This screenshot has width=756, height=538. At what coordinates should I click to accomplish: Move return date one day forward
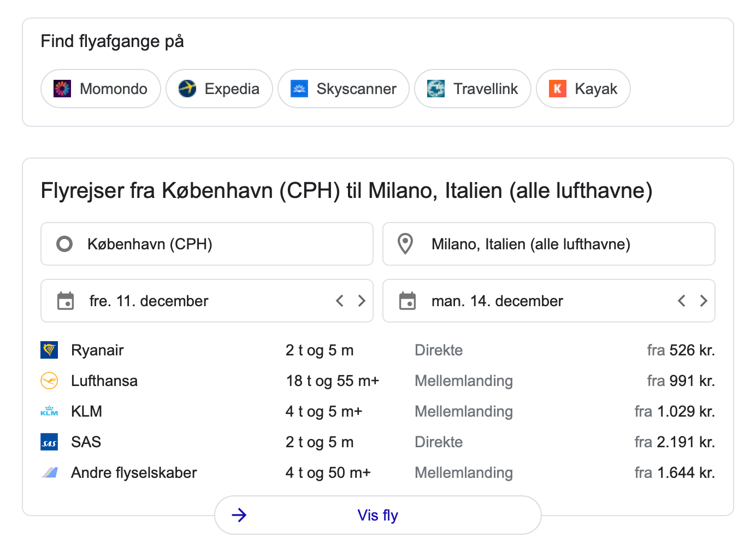(x=704, y=301)
